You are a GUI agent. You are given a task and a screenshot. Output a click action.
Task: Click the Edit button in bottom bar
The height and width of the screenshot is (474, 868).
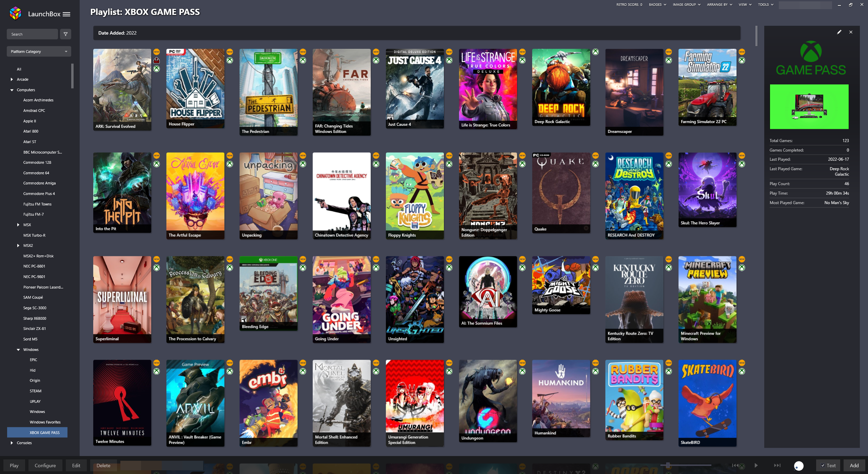point(76,466)
